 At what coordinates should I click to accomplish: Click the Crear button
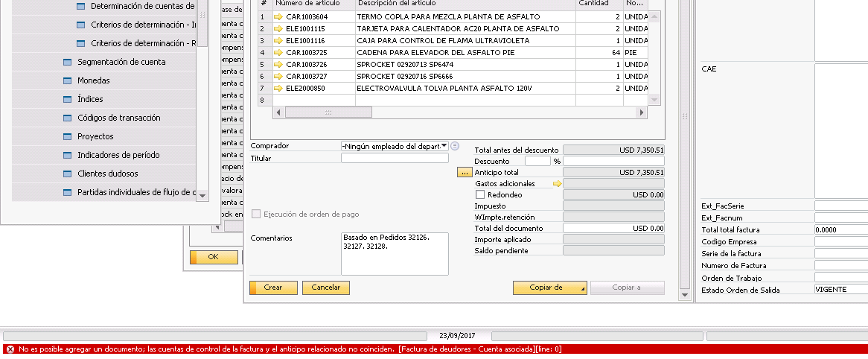click(273, 287)
